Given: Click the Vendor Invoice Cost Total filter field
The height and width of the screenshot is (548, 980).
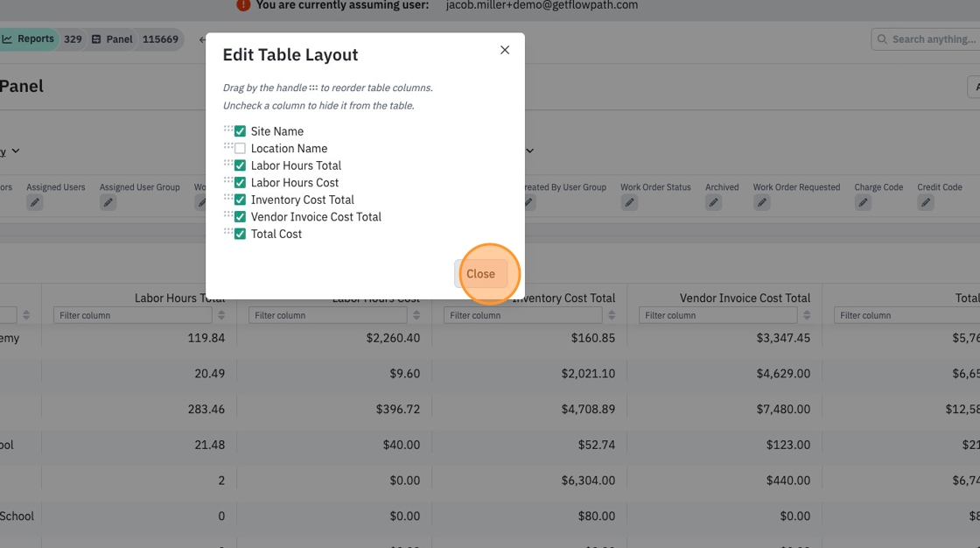Looking at the screenshot, I should point(717,315).
